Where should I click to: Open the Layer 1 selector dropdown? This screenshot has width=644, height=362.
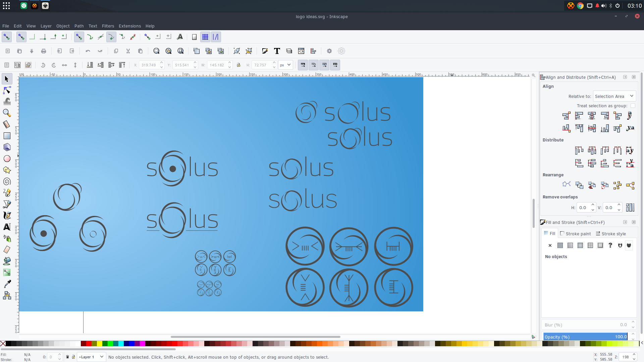coord(91,357)
